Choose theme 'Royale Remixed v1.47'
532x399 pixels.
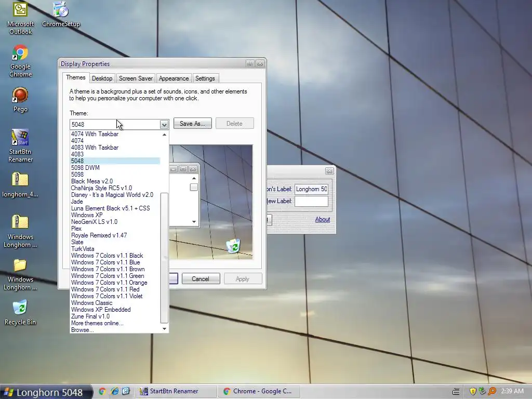(x=115, y=235)
